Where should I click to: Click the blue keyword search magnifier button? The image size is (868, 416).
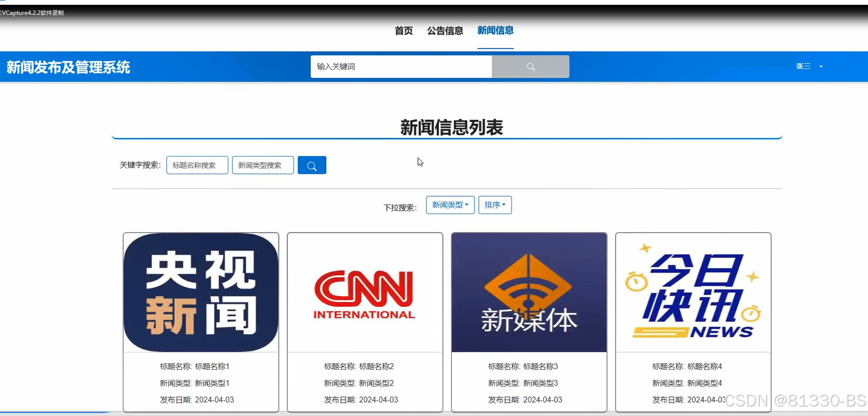[x=312, y=165]
